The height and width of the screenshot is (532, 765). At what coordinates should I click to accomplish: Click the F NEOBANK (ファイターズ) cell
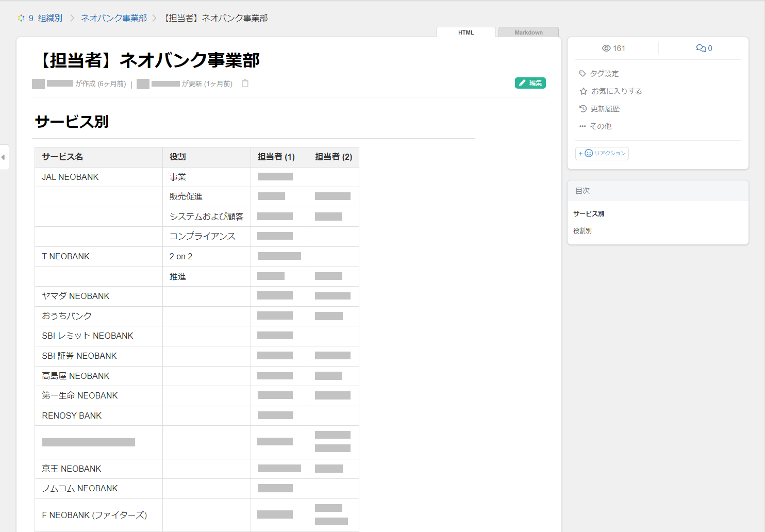[x=98, y=516]
